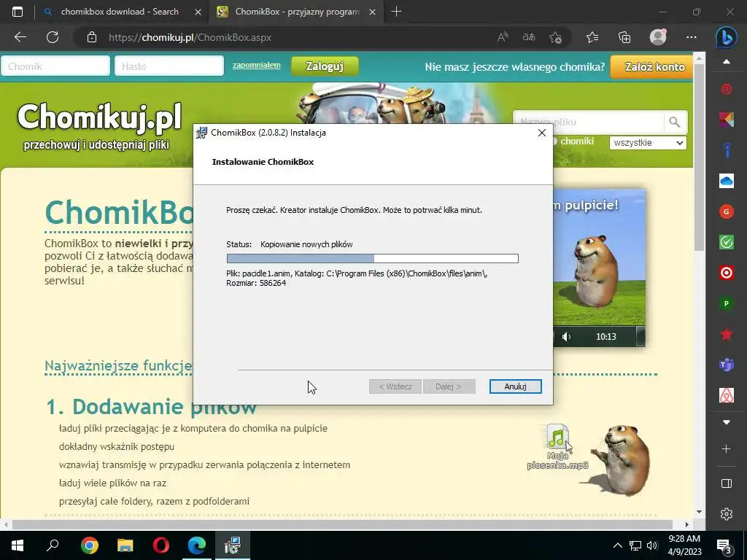Add sidebar app with plus icon

726,448
